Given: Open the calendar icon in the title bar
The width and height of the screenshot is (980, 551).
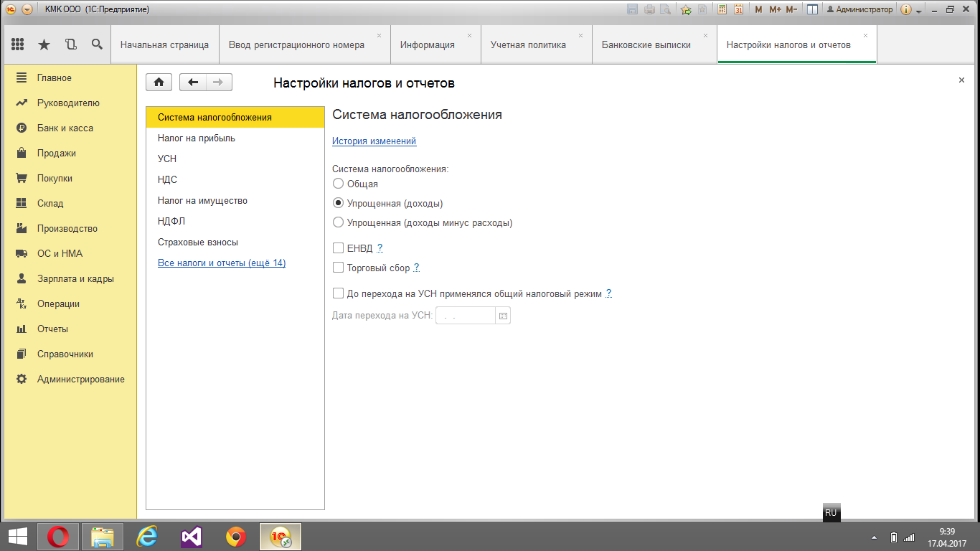Looking at the screenshot, I should (x=738, y=9).
